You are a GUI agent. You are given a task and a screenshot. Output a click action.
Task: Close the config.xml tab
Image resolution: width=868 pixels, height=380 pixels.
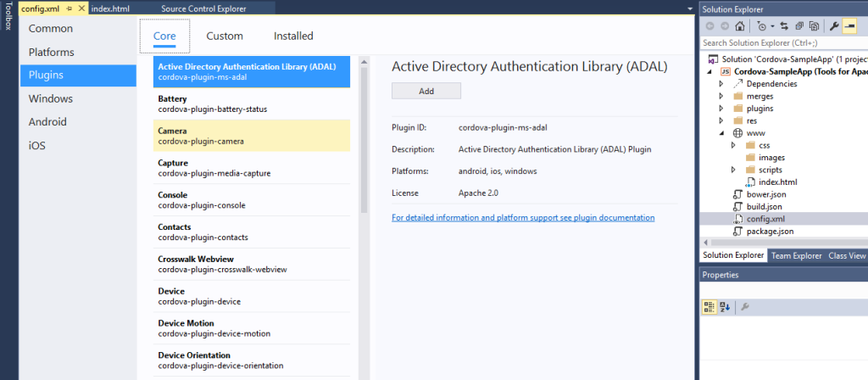coord(82,8)
